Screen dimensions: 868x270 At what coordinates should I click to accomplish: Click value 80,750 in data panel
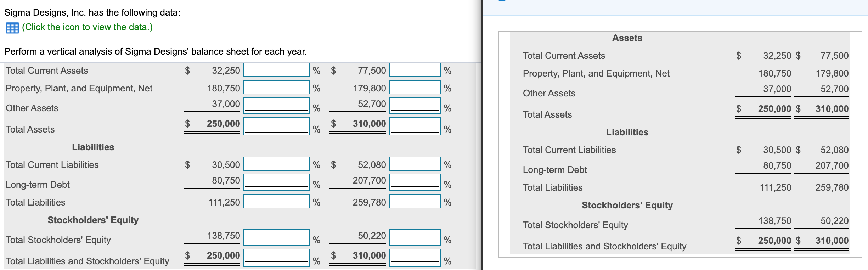point(777,165)
